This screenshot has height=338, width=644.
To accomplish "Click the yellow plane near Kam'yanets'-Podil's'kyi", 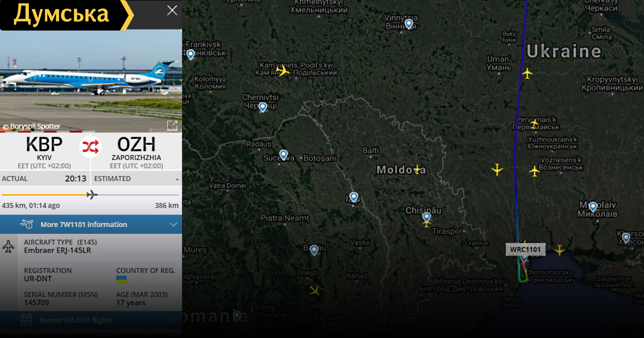I will pos(282,70).
